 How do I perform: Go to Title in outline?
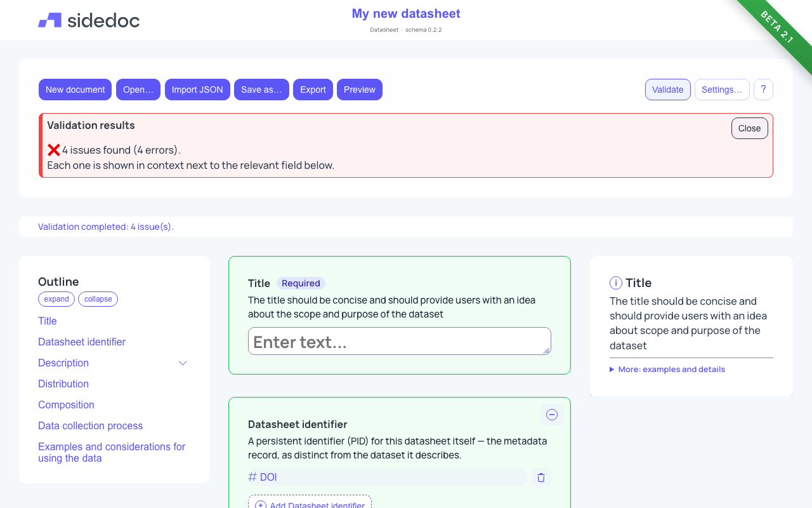(48, 321)
